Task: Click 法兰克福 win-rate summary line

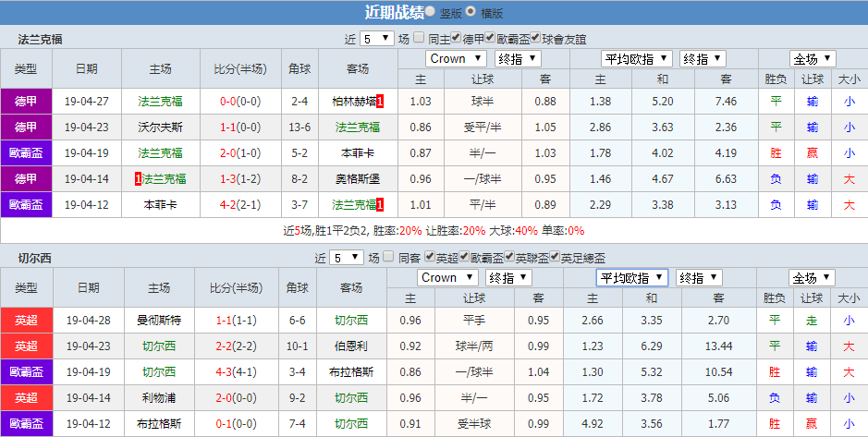Action: (x=434, y=231)
